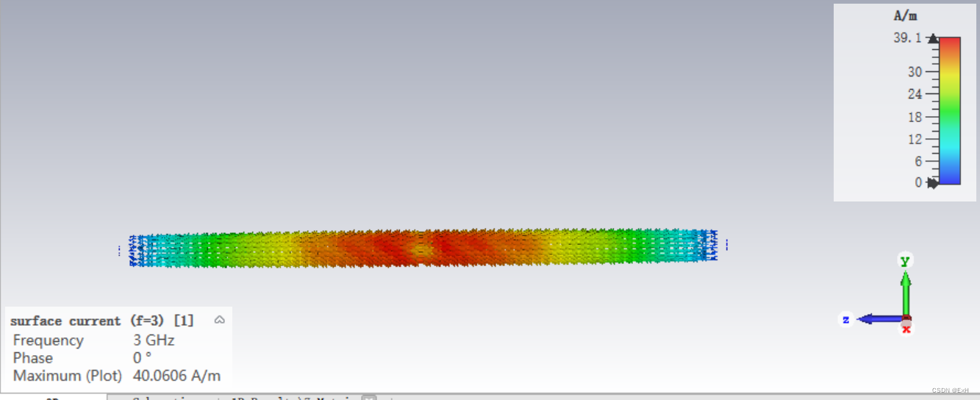The width and height of the screenshot is (980, 400).
Task: Click the 0 ° phase value
Action: 142,358
